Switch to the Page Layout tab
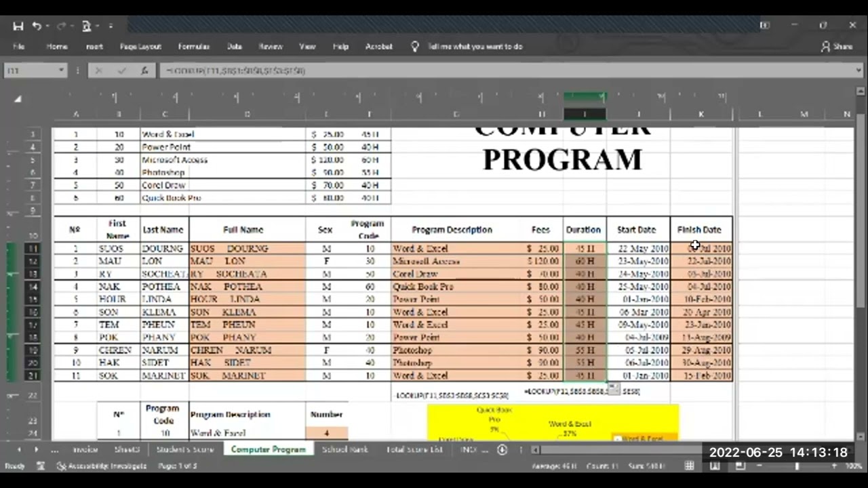The height and width of the screenshot is (488, 868). [140, 47]
